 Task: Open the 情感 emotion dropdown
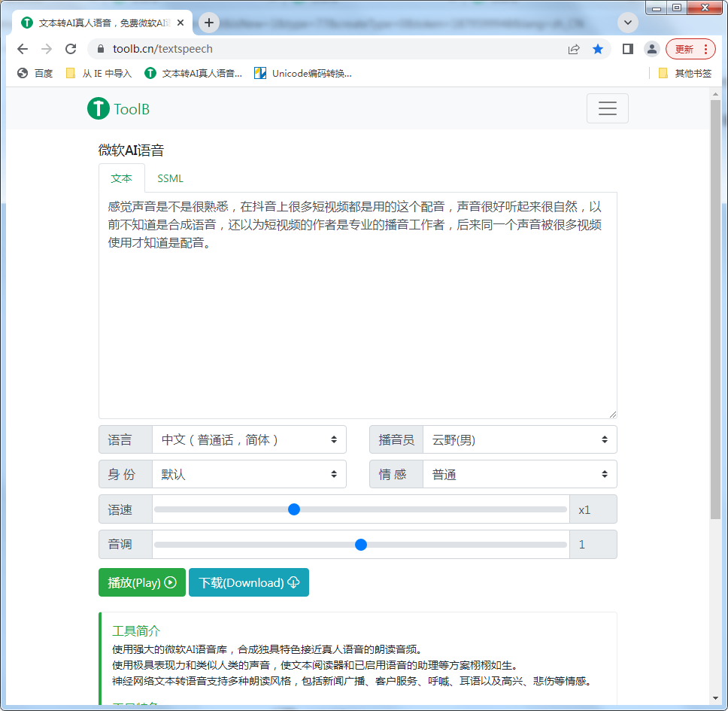click(x=520, y=474)
